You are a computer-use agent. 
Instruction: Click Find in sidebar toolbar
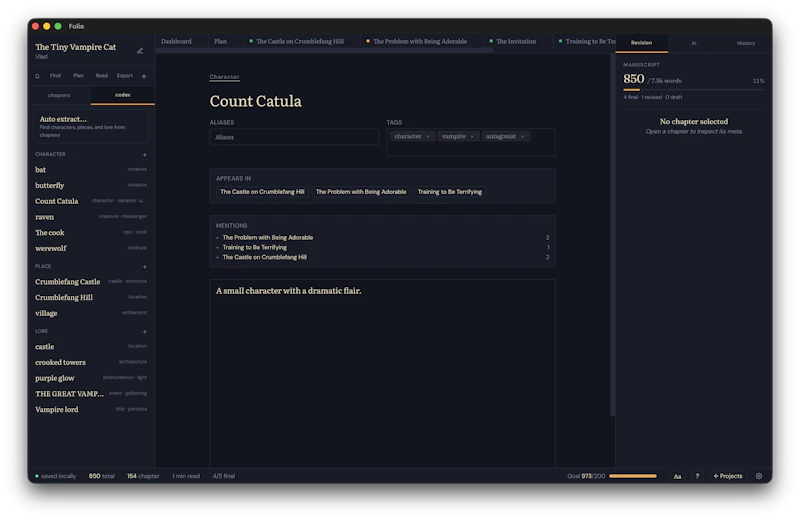pyautogui.click(x=55, y=76)
